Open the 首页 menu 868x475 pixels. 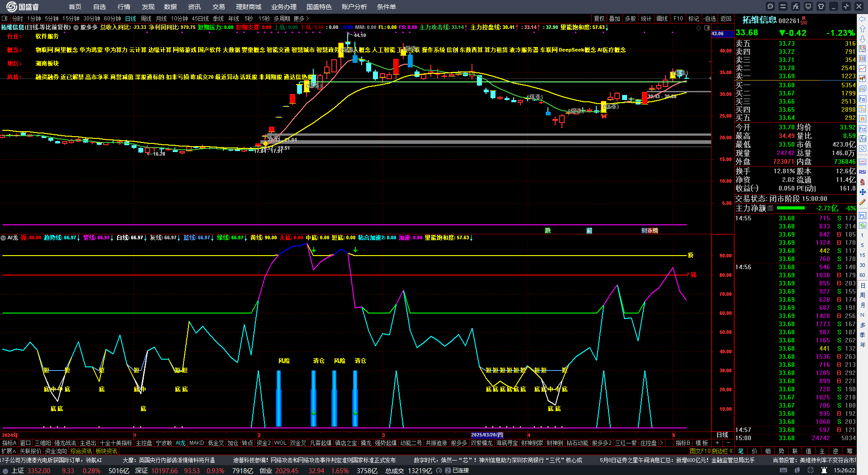point(75,7)
